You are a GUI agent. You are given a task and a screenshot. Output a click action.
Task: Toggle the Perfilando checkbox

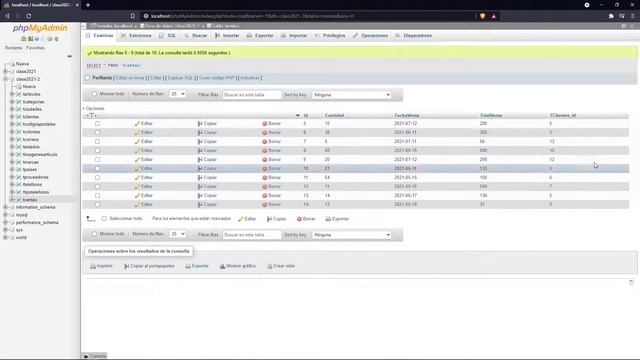point(87,78)
